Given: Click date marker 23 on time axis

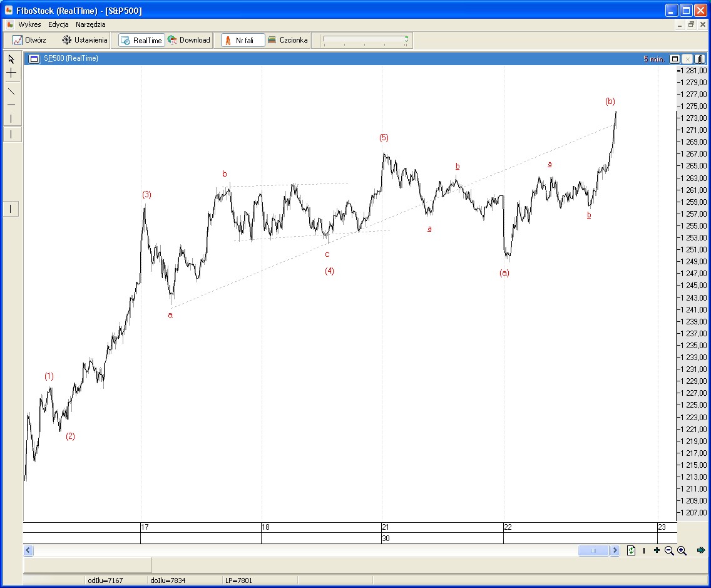Looking at the screenshot, I should click(662, 527).
